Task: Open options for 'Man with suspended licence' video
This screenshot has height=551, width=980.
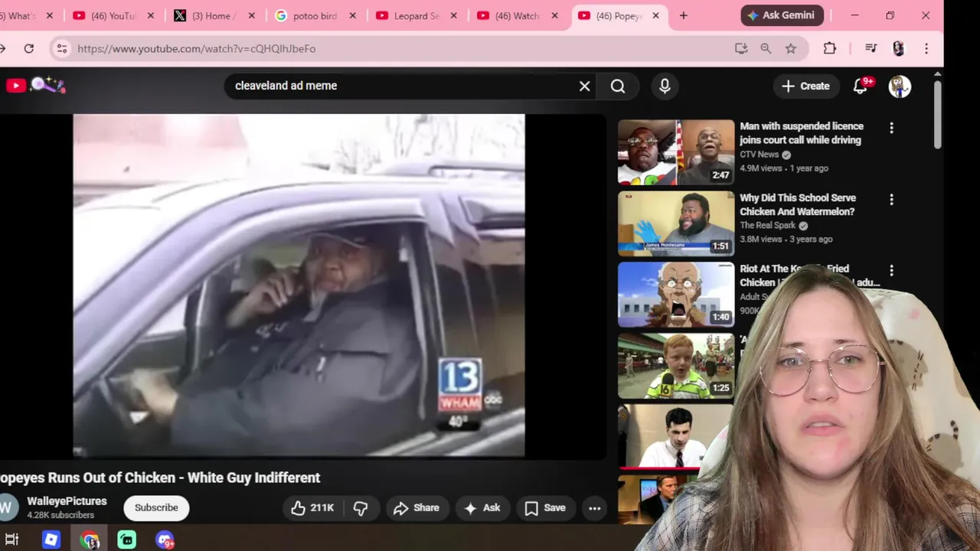Action: click(891, 128)
